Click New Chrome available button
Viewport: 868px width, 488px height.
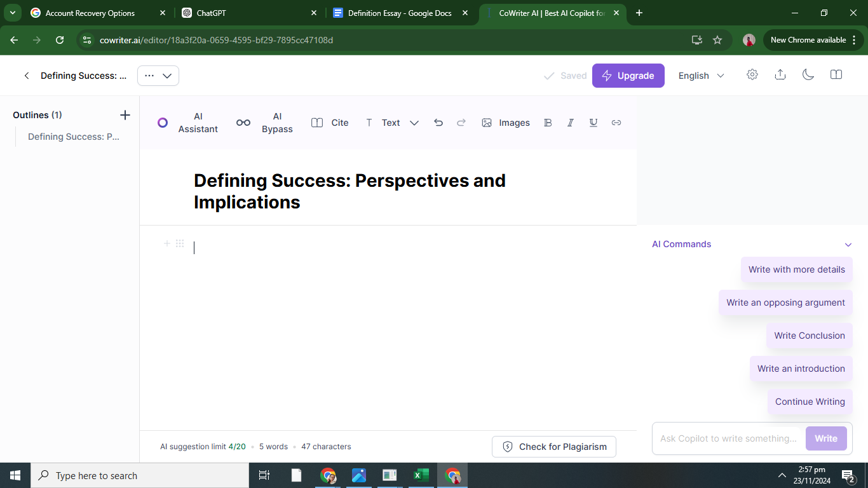coord(813,40)
